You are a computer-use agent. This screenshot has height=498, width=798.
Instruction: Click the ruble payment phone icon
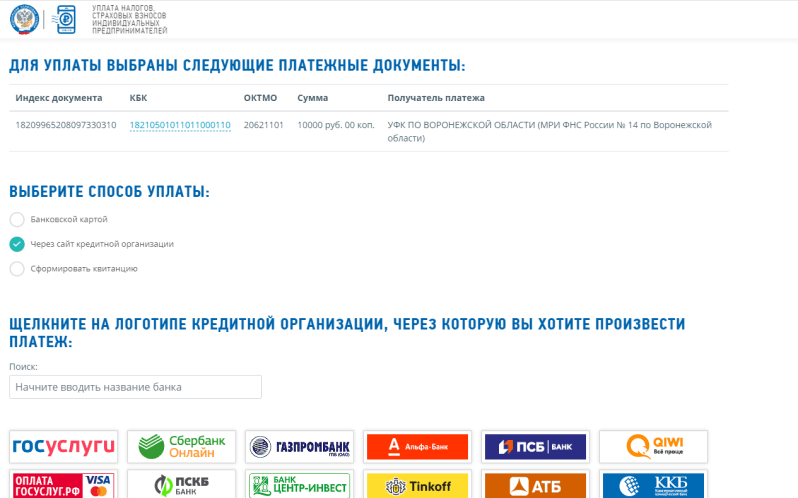(x=65, y=19)
